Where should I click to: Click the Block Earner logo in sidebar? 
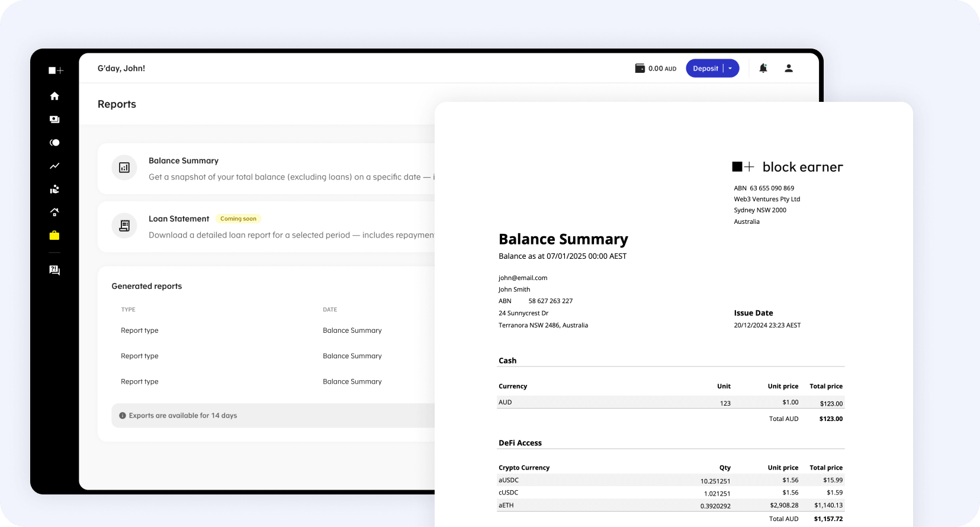coord(56,70)
